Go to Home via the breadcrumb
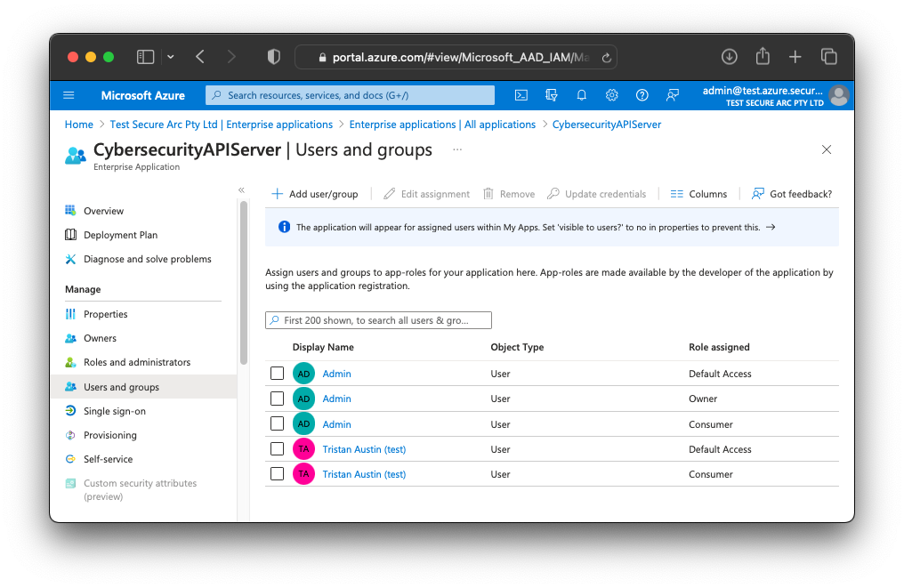Screen dimensions: 904x588 pyautogui.click(x=79, y=125)
